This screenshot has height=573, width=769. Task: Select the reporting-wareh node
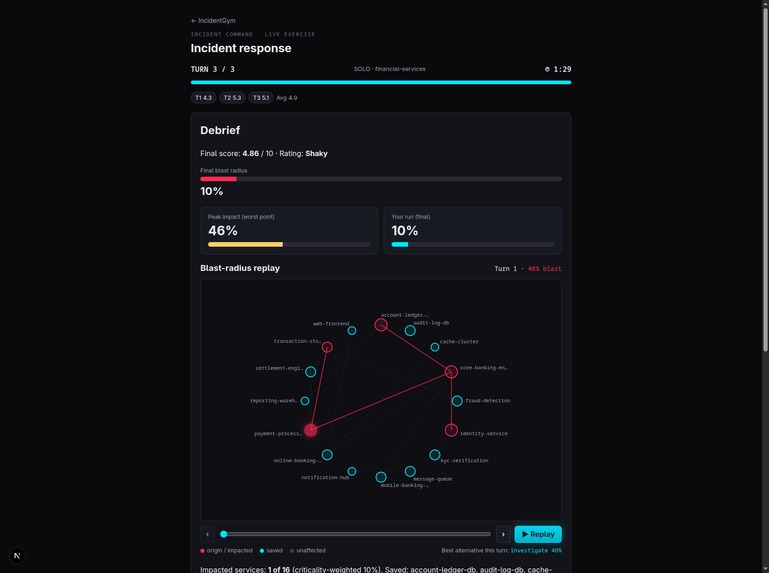click(305, 401)
